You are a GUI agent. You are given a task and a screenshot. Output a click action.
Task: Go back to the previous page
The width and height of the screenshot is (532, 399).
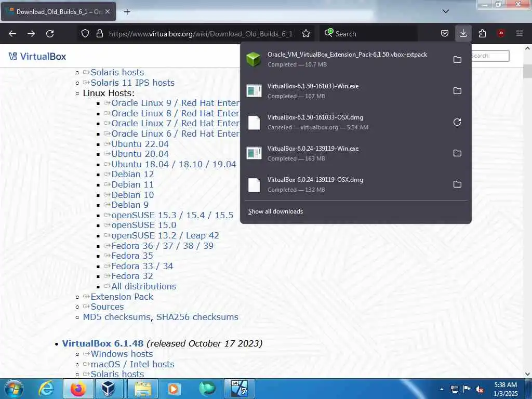point(12,34)
